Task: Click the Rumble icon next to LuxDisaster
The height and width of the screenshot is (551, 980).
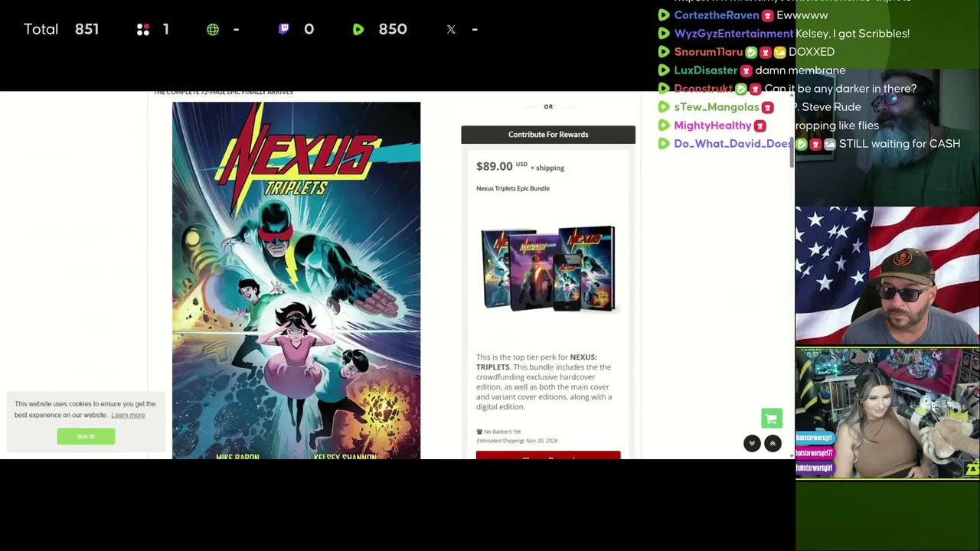Action: point(664,70)
